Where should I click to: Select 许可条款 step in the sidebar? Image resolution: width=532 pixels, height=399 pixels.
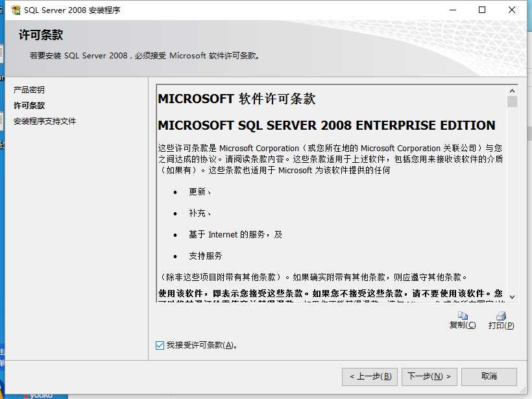tap(29, 105)
